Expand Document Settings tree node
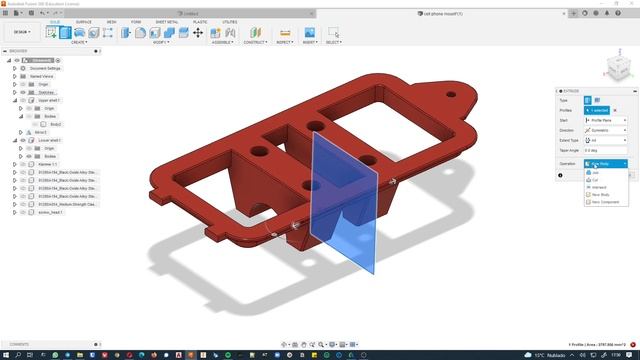 tap(15, 68)
